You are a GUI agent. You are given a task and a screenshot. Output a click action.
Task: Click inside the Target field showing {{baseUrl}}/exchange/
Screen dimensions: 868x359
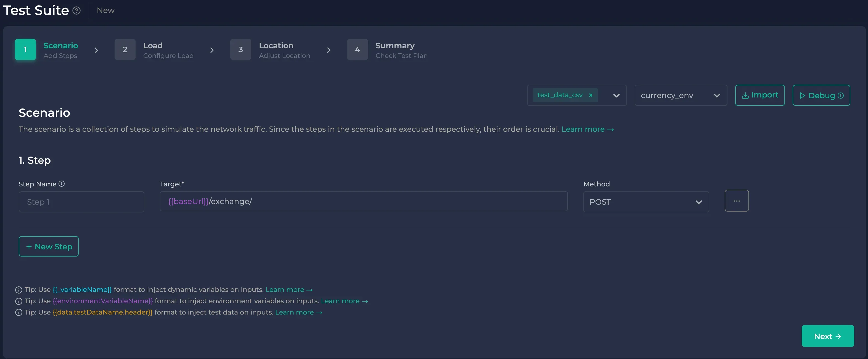[363, 202]
